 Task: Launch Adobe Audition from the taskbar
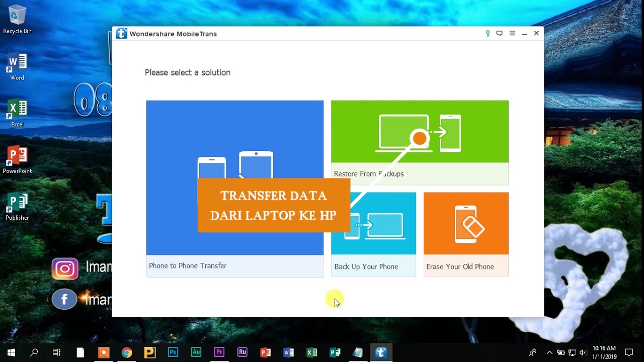196,352
